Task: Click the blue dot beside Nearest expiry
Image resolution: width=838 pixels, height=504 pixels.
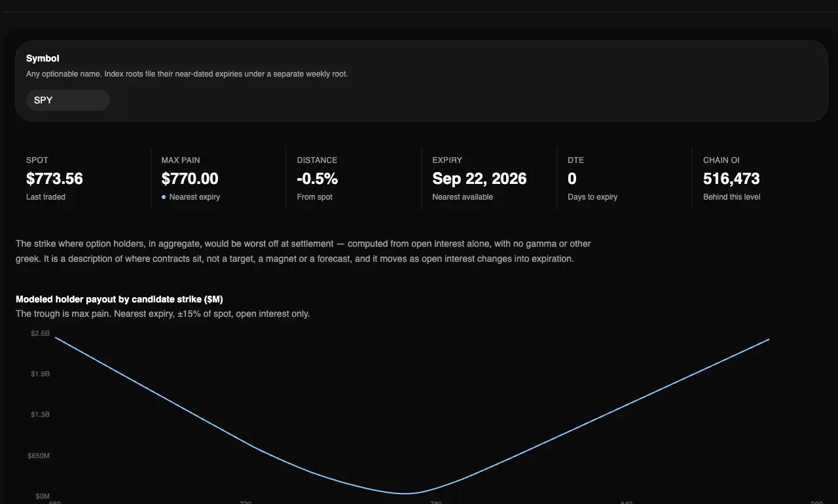Action: point(164,197)
